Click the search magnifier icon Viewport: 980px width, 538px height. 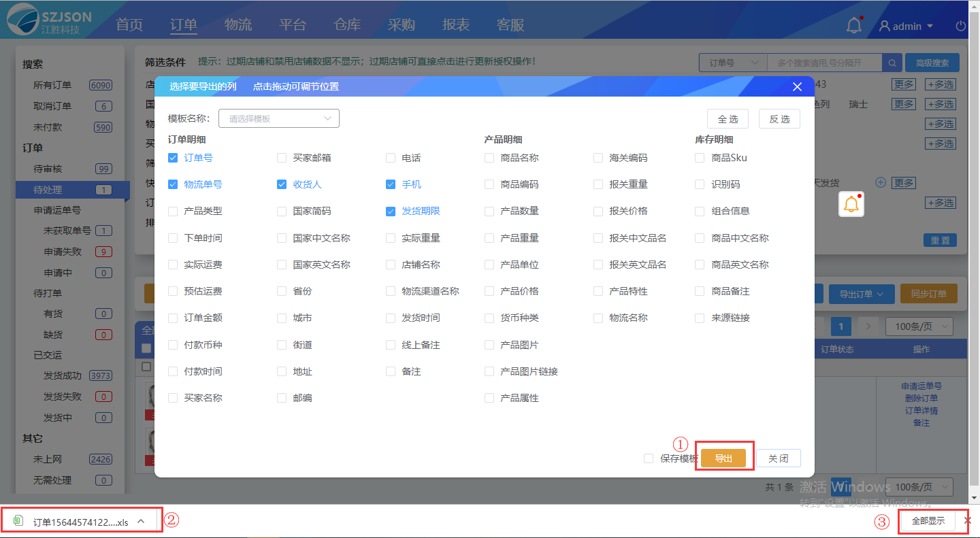(x=892, y=63)
